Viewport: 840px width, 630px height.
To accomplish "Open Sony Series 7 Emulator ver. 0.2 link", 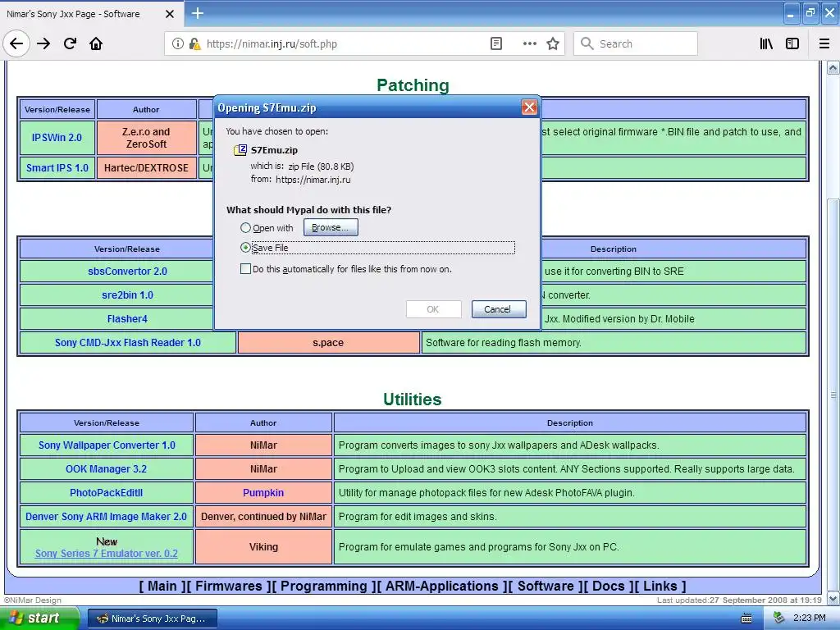I will [x=106, y=554].
